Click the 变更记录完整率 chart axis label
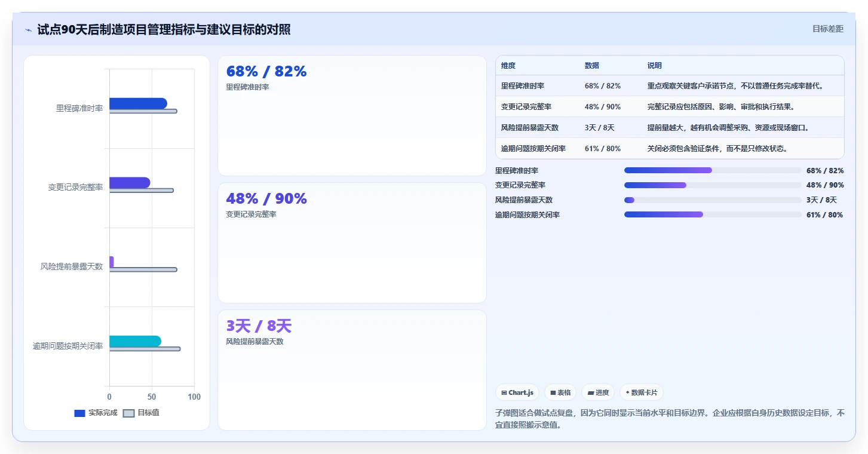 point(76,187)
